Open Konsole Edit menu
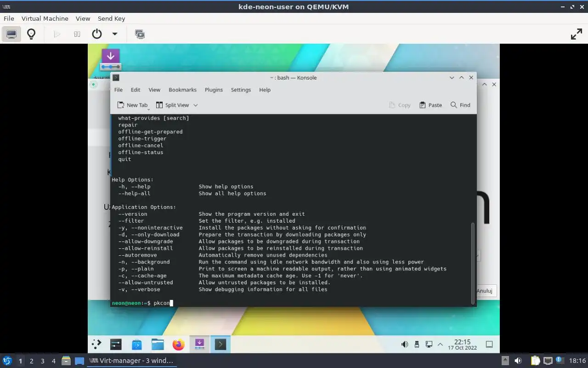The image size is (588, 368). click(x=136, y=90)
